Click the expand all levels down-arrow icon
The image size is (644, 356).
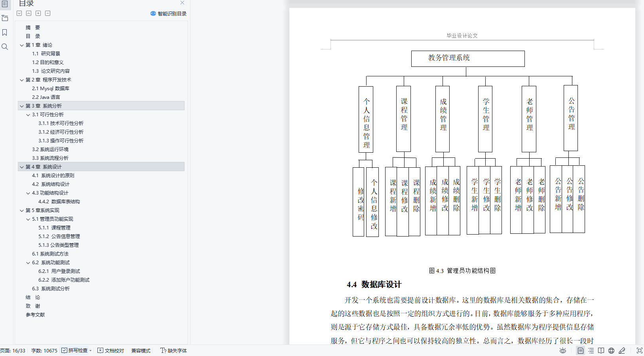[x=19, y=13]
